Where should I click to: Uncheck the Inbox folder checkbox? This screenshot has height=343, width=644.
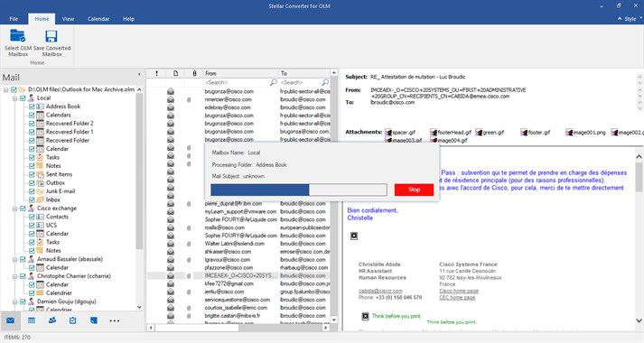point(32,199)
